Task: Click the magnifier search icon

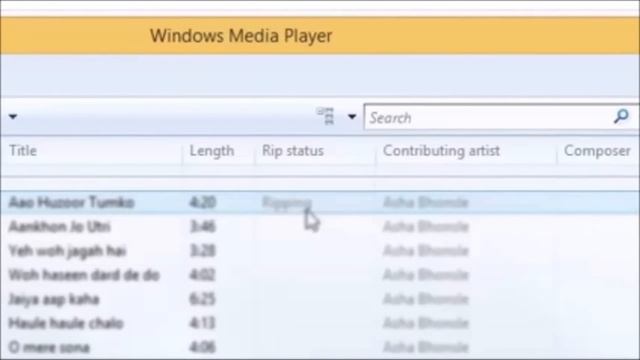Action: [622, 117]
